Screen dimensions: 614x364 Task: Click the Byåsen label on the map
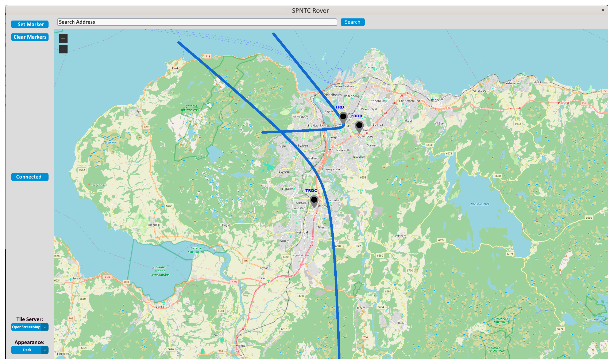click(302, 145)
